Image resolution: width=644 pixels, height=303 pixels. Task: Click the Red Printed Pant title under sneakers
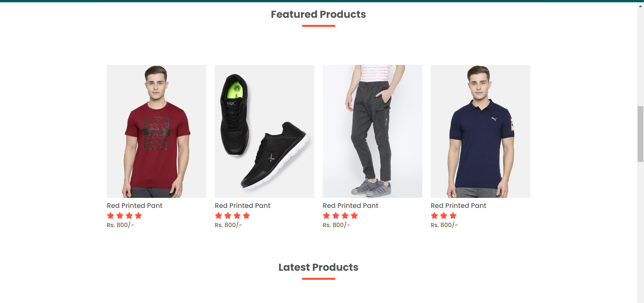tap(243, 206)
